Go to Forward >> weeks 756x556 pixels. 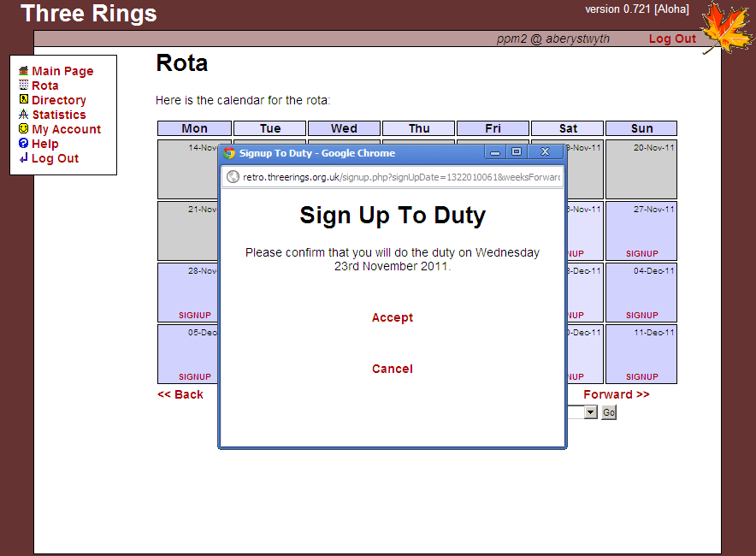click(x=616, y=394)
